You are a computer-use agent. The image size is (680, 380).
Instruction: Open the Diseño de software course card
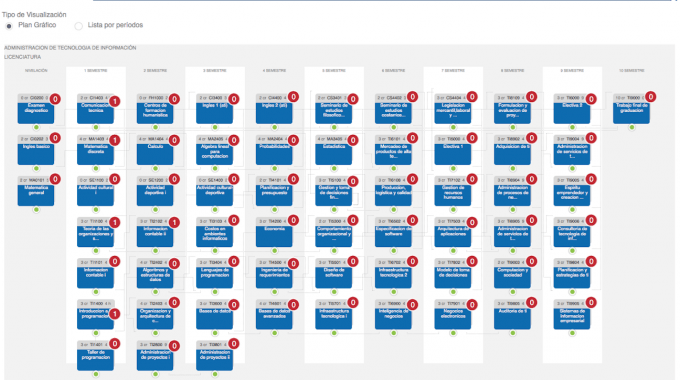[333, 273]
